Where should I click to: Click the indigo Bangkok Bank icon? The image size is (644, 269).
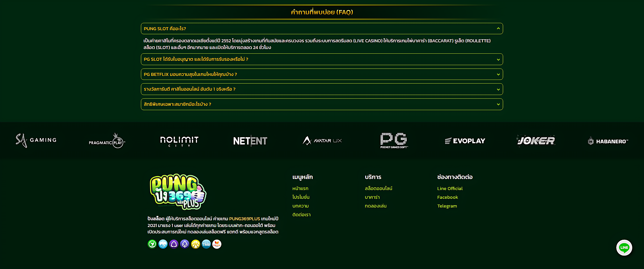click(185, 244)
